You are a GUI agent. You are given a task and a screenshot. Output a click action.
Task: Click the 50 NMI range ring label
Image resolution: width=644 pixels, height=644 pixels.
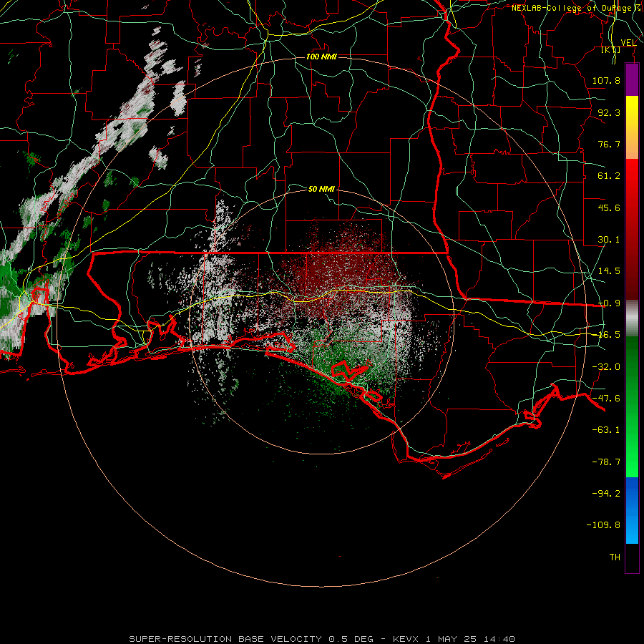click(x=321, y=189)
